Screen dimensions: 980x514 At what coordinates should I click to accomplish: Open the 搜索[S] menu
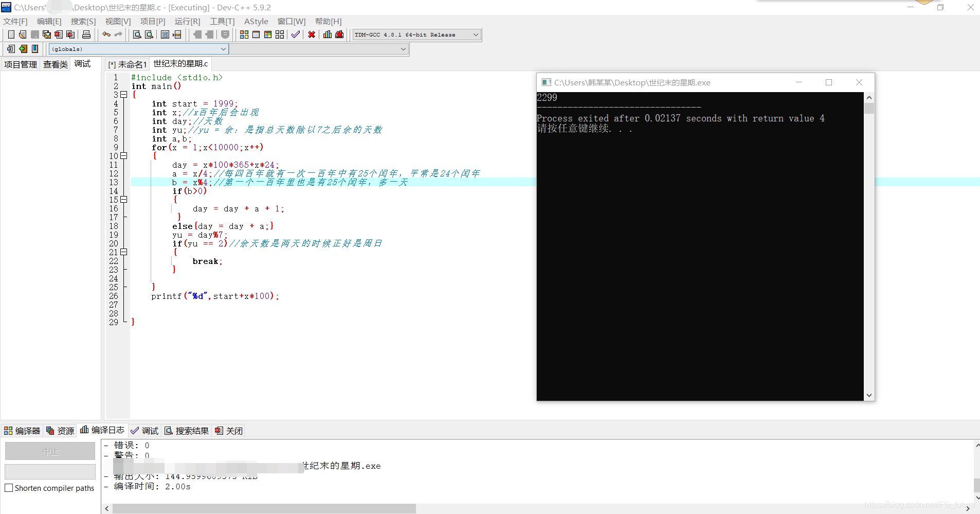point(83,21)
